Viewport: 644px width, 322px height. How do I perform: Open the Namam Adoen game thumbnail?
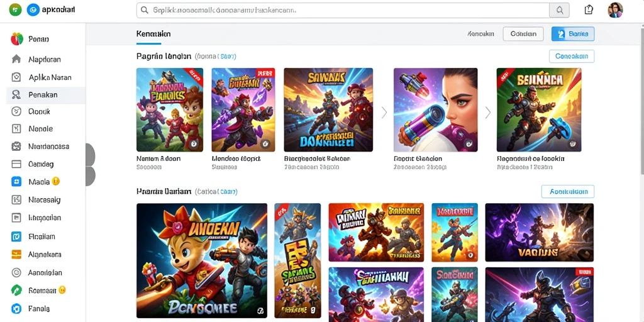[x=170, y=110]
